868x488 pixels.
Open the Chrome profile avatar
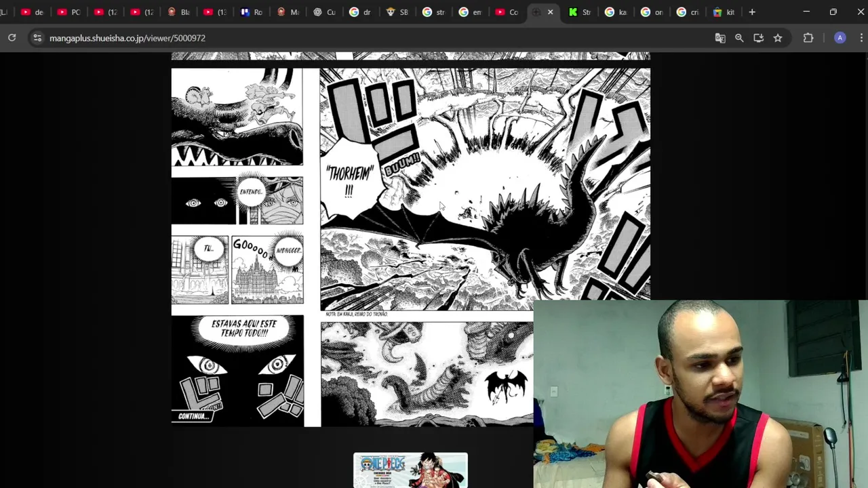pos(840,38)
